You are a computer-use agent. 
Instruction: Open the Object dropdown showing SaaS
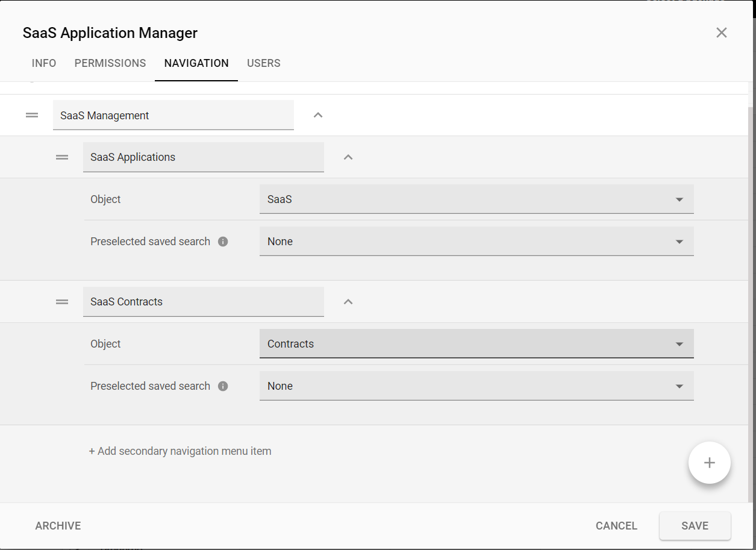click(x=476, y=199)
